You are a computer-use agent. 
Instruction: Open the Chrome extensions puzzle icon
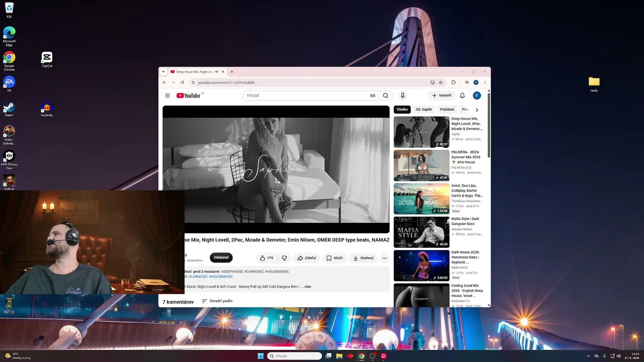point(453,82)
